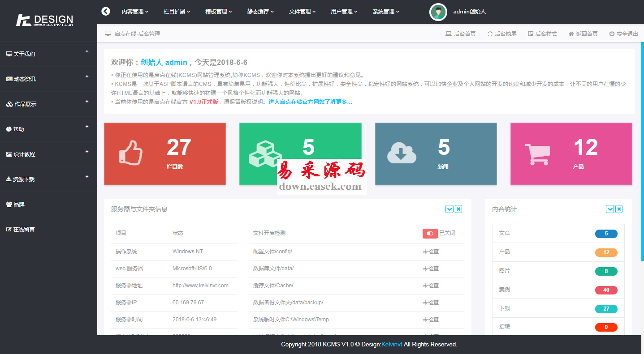Click 配置文件/config/ row text

click(x=272, y=252)
